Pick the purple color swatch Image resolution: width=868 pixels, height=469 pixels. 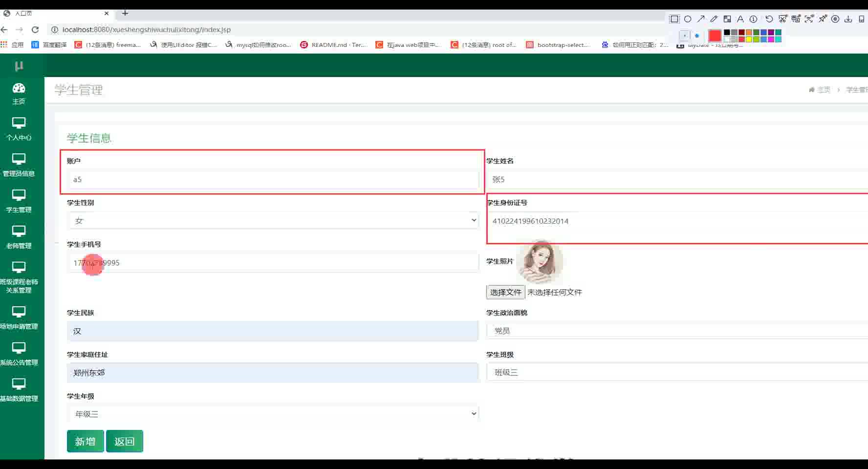pyautogui.click(x=771, y=32)
